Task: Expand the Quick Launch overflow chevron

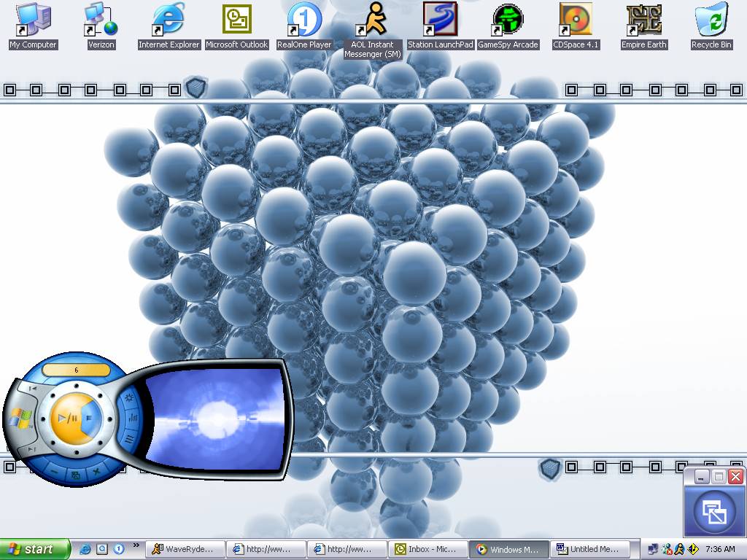Action: pyautogui.click(x=136, y=545)
